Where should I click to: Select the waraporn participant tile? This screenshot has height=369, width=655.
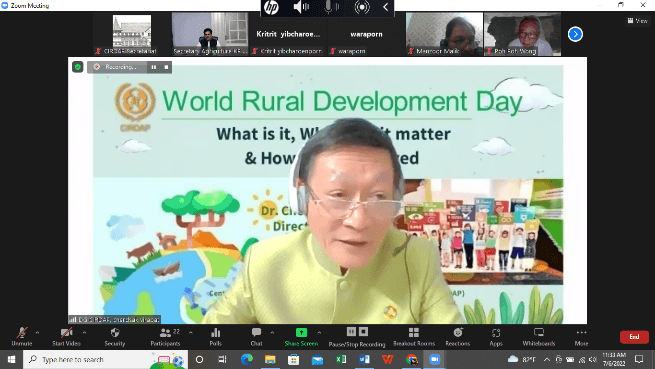coord(366,34)
